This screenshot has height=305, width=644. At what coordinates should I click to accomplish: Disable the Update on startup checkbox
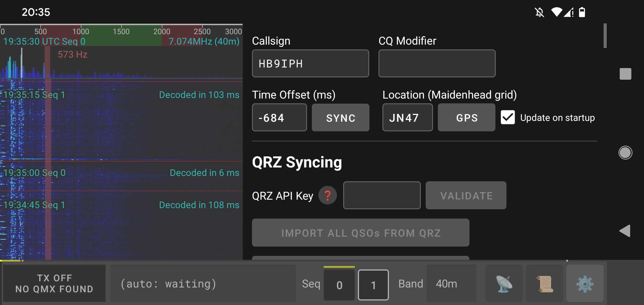click(508, 117)
